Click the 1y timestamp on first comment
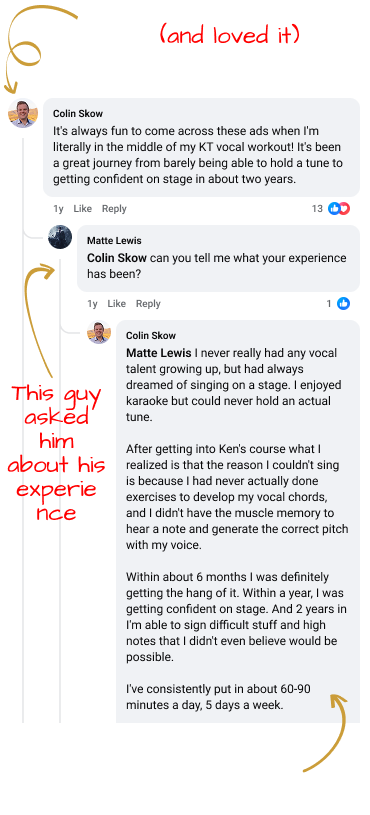Screen dimensions: 370x815 [x=58, y=209]
